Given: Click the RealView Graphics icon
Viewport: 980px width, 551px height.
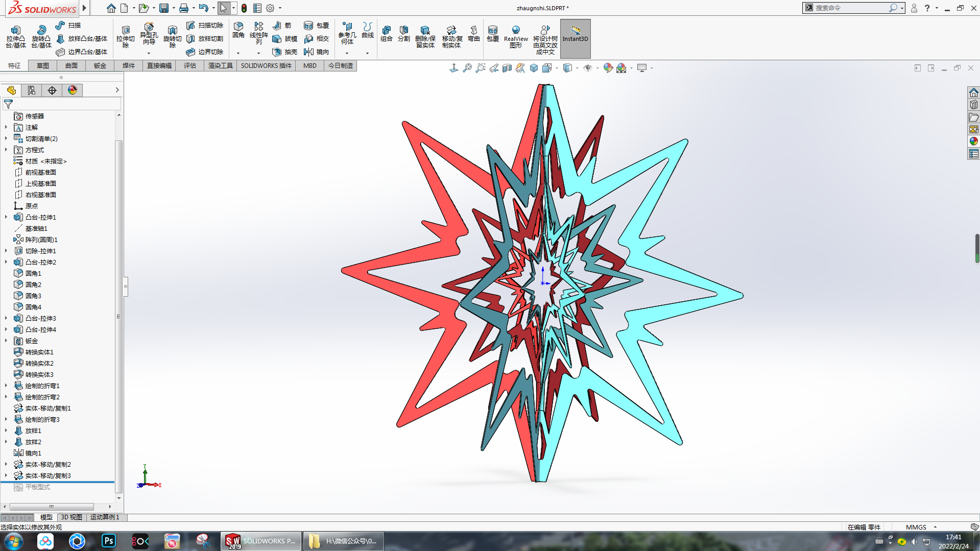Looking at the screenshot, I should (516, 37).
